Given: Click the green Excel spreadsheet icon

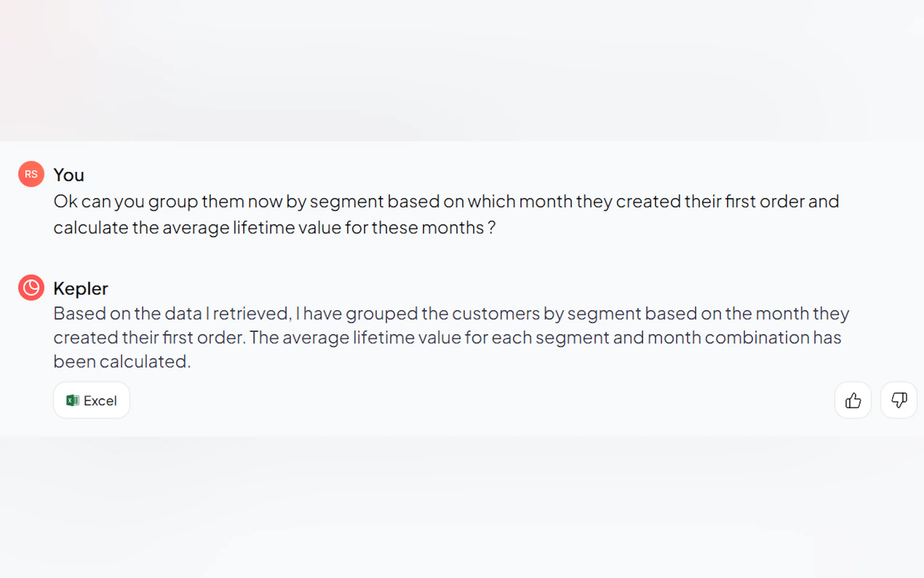Looking at the screenshot, I should [73, 400].
